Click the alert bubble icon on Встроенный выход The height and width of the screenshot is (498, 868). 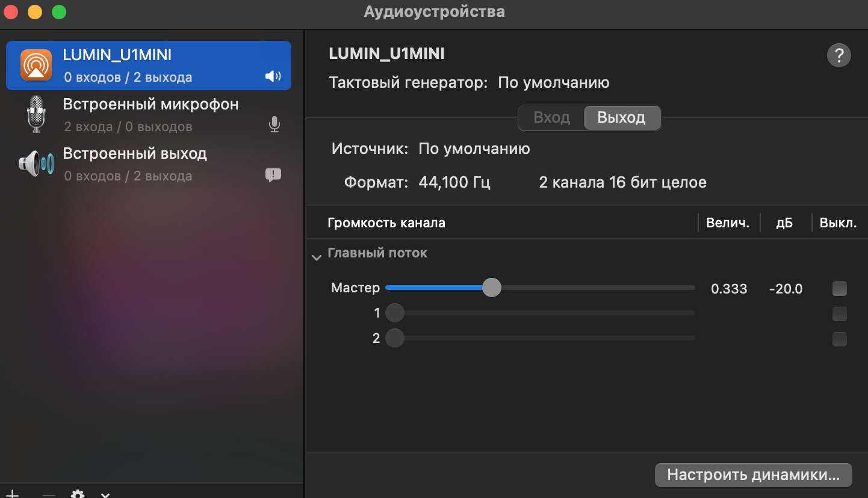click(273, 175)
